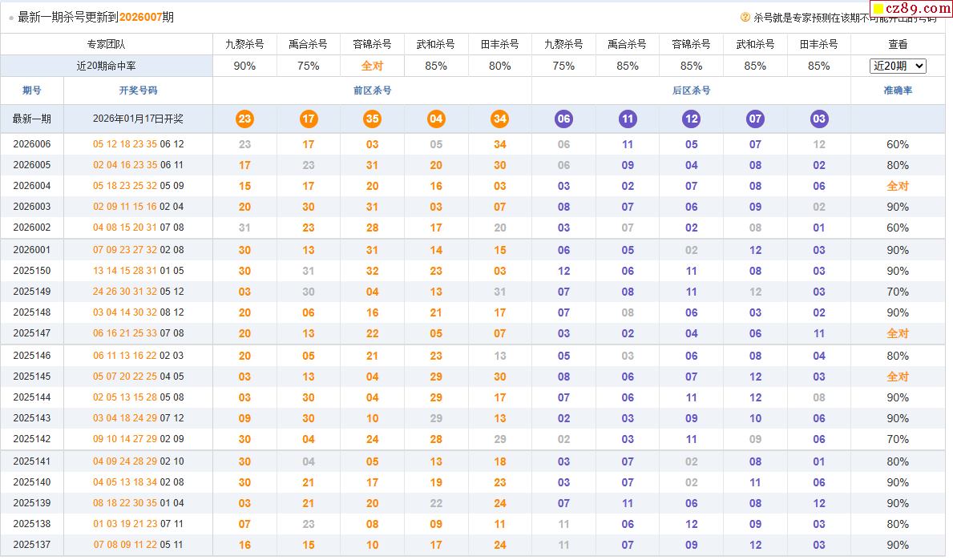Select the purple 11 circled ball

pyautogui.click(x=628, y=119)
